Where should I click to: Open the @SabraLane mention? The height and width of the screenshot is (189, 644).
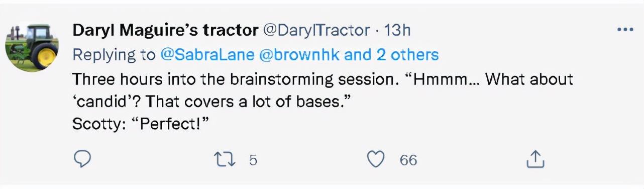pyautogui.click(x=207, y=55)
